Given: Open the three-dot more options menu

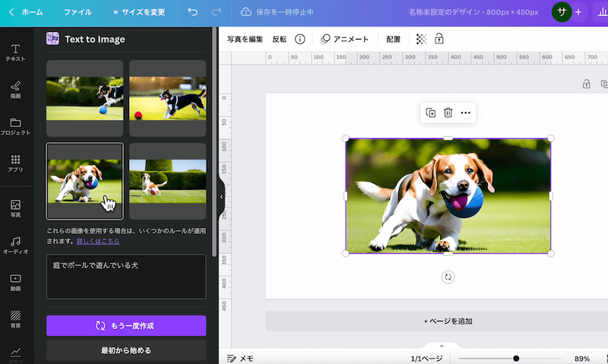Looking at the screenshot, I should pos(465,112).
